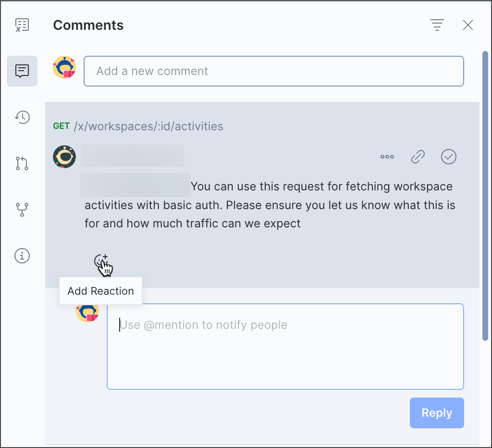Click the reply text area with @mention hint
This screenshot has height=448, width=492.
285,346
